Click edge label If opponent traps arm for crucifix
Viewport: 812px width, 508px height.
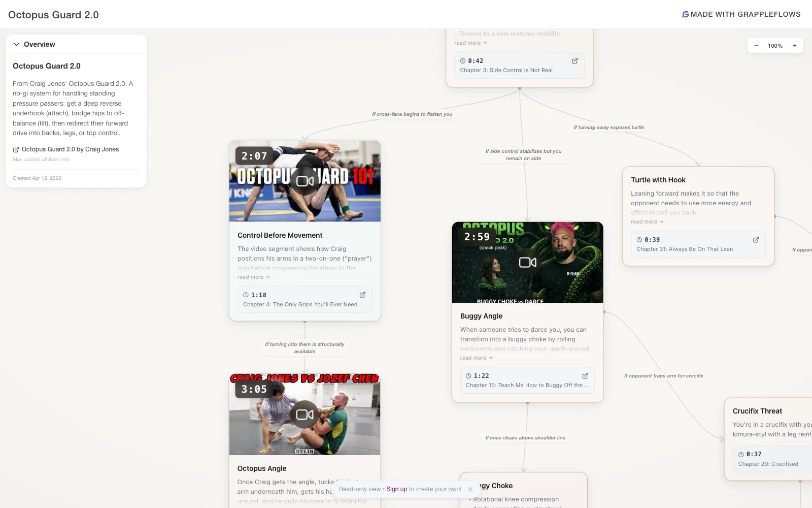pos(664,376)
